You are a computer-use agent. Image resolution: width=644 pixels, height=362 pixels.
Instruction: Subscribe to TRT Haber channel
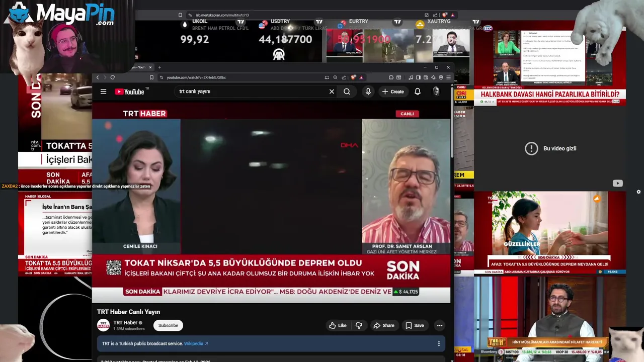pos(168,325)
